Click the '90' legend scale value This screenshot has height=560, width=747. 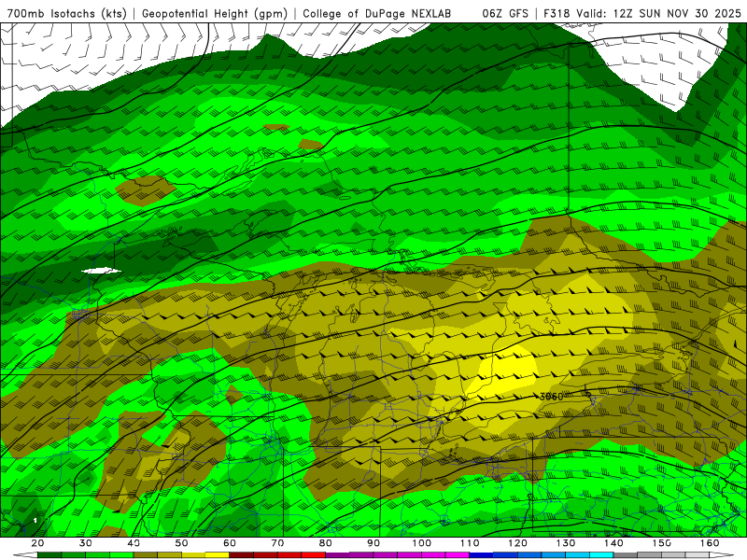[374, 543]
